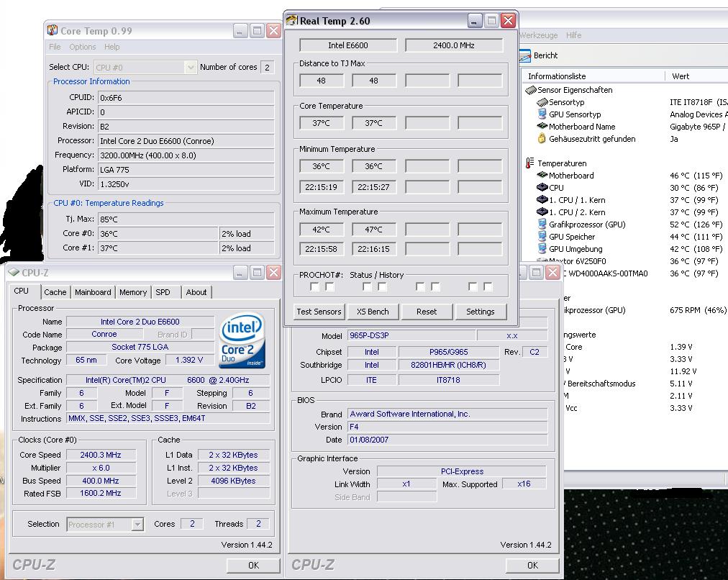Open Core Temp Options menu
The width and height of the screenshot is (728, 580).
tap(83, 47)
